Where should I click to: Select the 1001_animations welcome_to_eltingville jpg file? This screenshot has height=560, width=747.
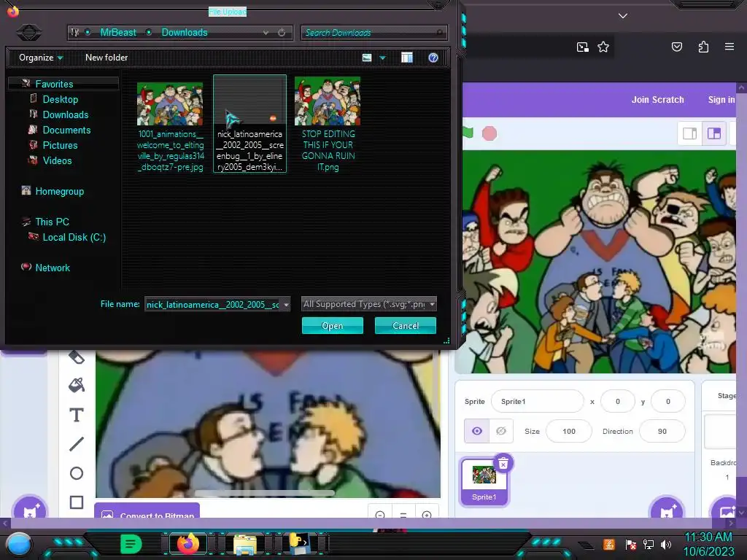170,125
